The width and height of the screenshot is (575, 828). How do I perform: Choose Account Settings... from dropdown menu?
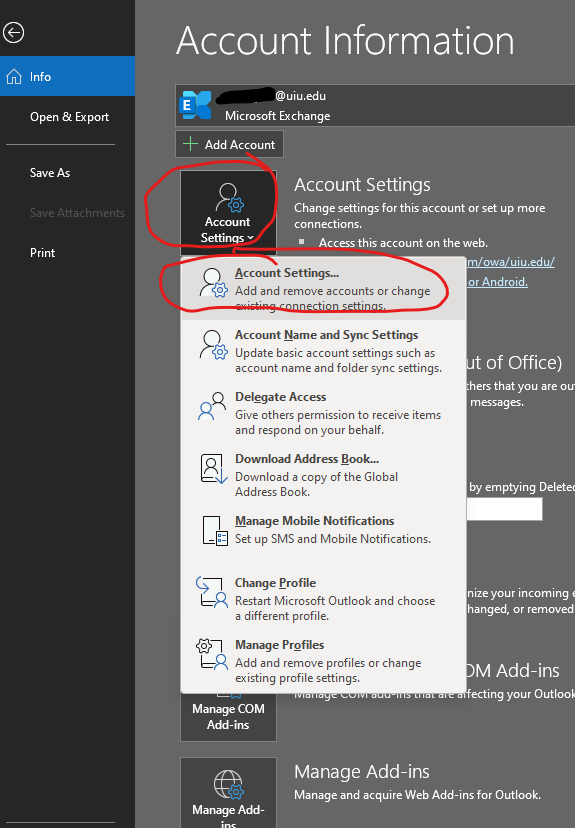323,289
